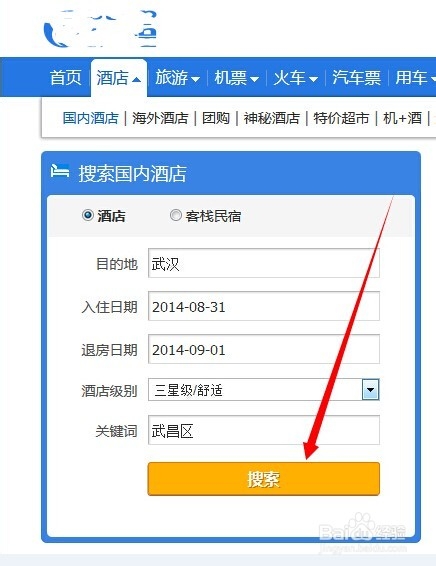Click the 入住日期 date field
The width and height of the screenshot is (436, 566).
click(264, 306)
